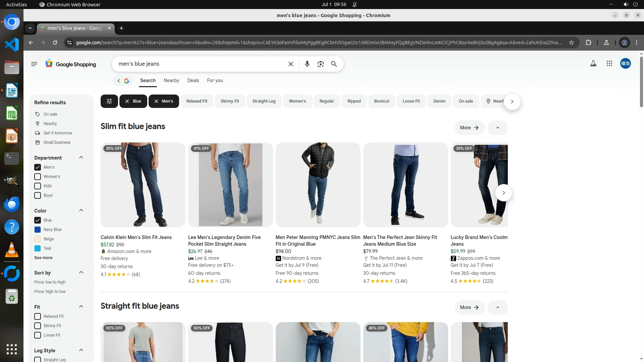Bookmark this page with the star icon

click(572, 43)
